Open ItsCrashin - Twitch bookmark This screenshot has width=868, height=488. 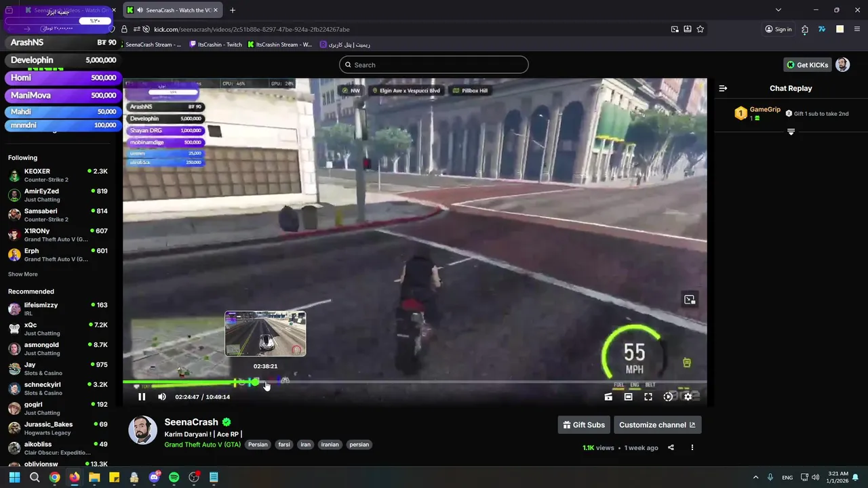(x=216, y=45)
